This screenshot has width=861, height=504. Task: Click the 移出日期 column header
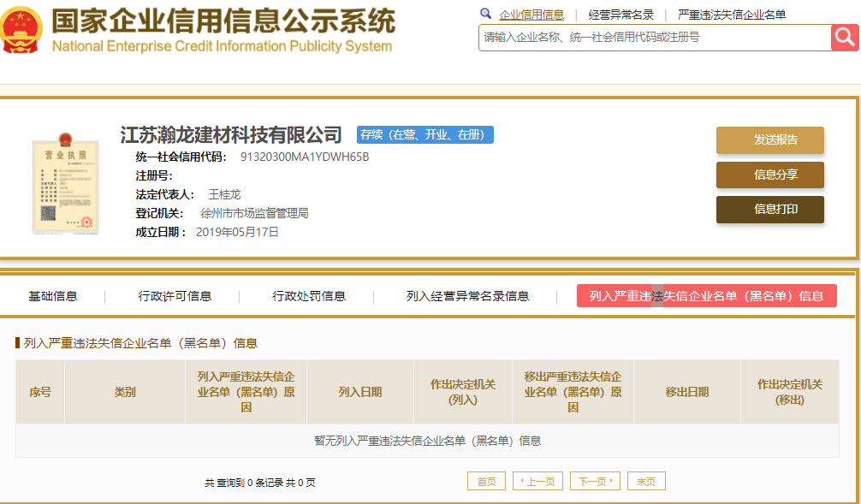[x=687, y=392]
